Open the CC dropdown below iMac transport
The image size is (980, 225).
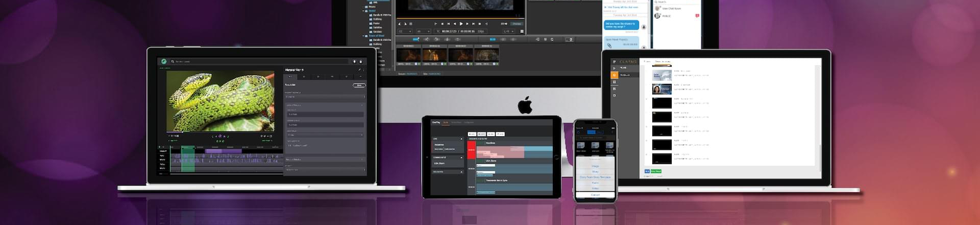(x=405, y=31)
